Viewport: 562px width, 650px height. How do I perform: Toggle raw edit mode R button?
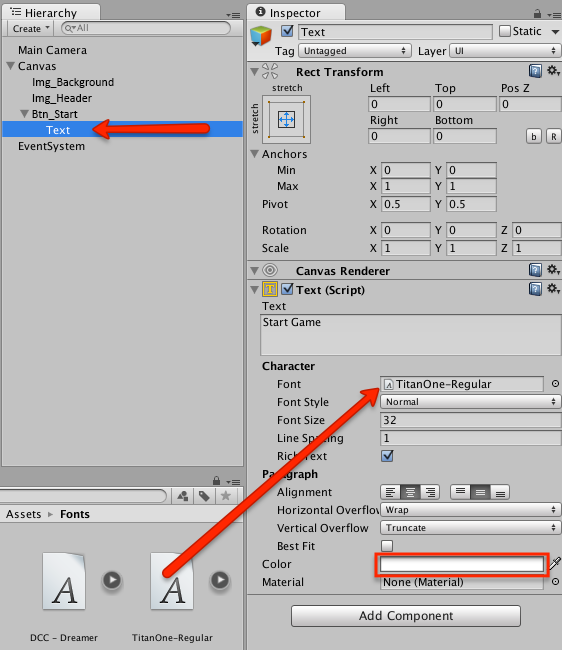pos(554,136)
